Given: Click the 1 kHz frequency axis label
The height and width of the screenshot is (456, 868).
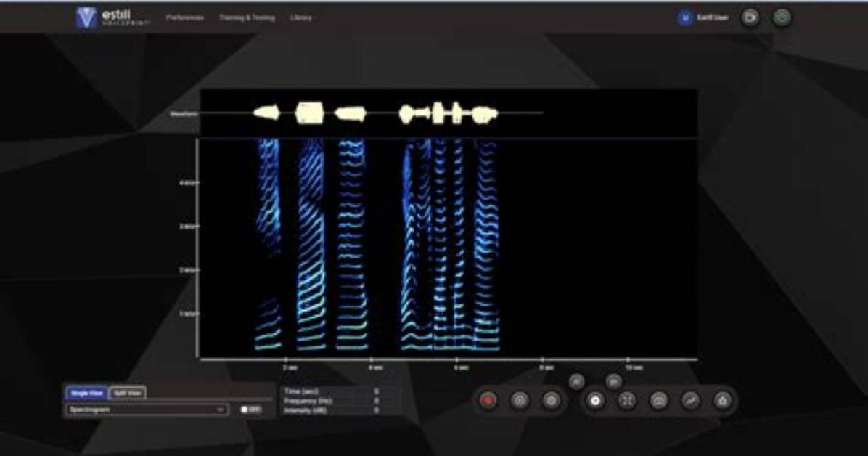Looking at the screenshot, I should 187,314.
